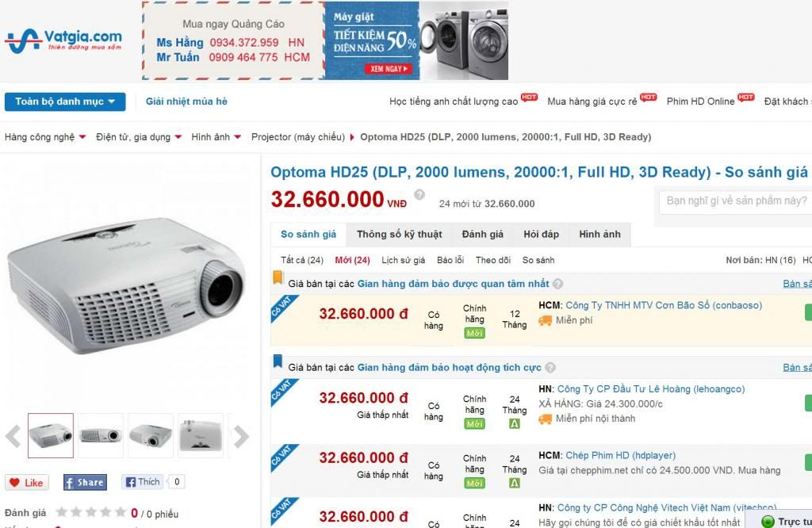This screenshot has height=528, width=812.
Task: Click the Facebook Thích button
Action: pyautogui.click(x=143, y=482)
